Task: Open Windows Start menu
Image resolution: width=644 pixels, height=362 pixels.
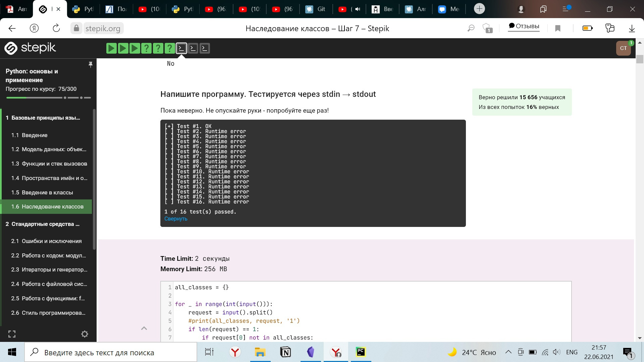Action: (12, 352)
